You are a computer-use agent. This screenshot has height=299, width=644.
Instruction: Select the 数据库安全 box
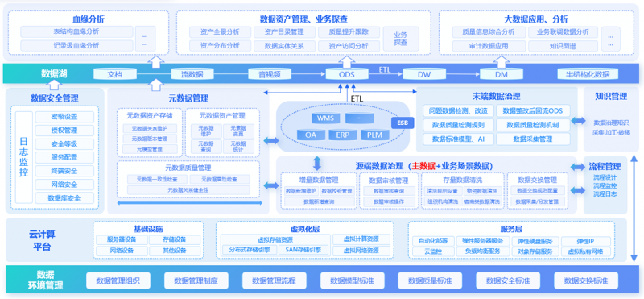pyautogui.click(x=64, y=198)
